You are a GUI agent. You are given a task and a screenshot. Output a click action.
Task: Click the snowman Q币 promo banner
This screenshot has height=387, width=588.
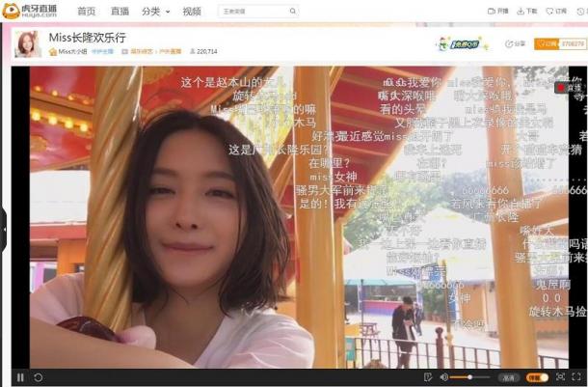(x=463, y=44)
